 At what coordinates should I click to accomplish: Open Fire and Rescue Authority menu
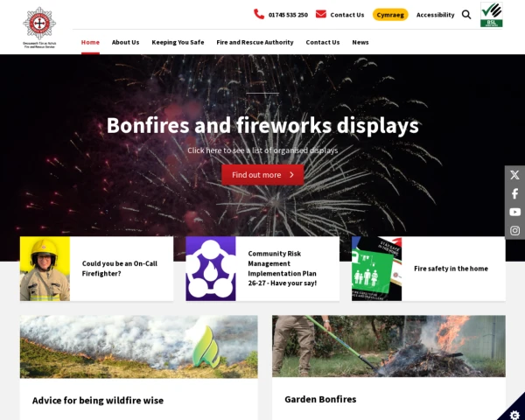pos(255,42)
